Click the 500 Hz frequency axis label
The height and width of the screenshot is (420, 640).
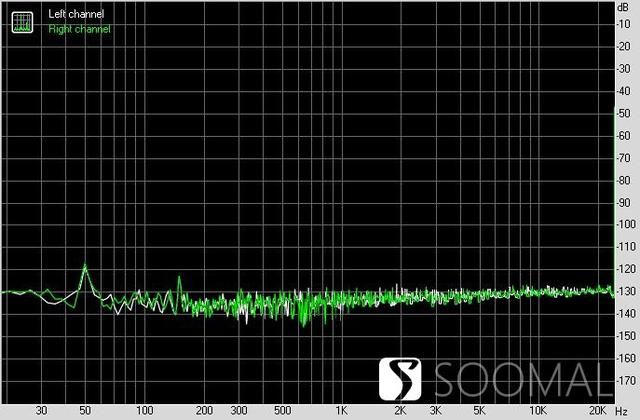pos(282,411)
